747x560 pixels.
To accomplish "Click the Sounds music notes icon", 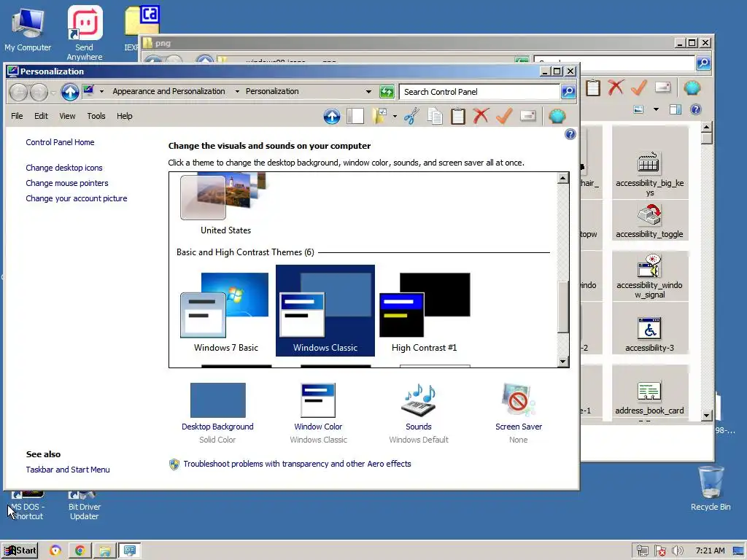I will (419, 400).
